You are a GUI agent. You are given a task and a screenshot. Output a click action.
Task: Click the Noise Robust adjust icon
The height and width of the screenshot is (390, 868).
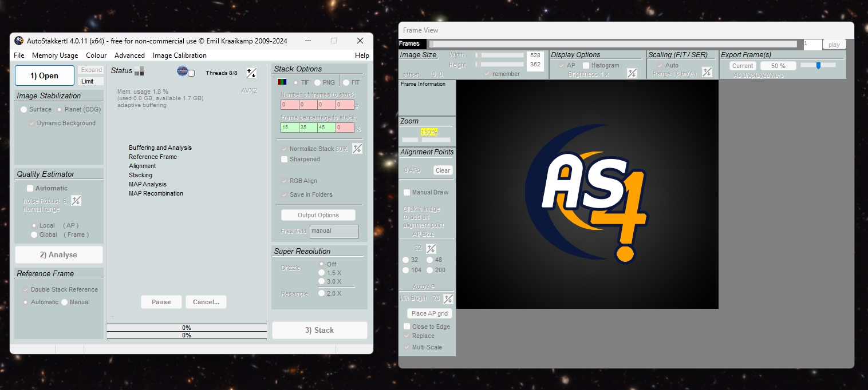(76, 201)
